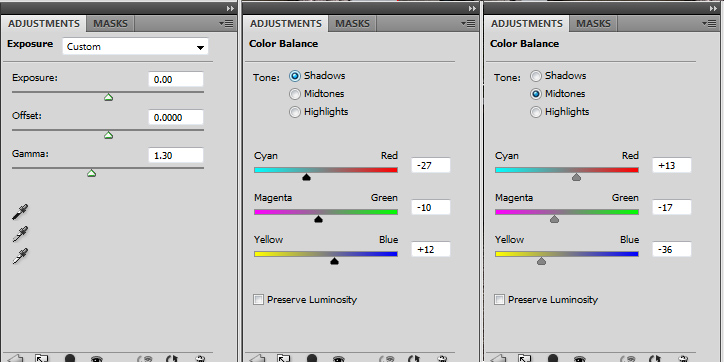Collapse the middle Color Balance panel via double-arrow icon
The height and width of the screenshot is (362, 724).
[472, 8]
